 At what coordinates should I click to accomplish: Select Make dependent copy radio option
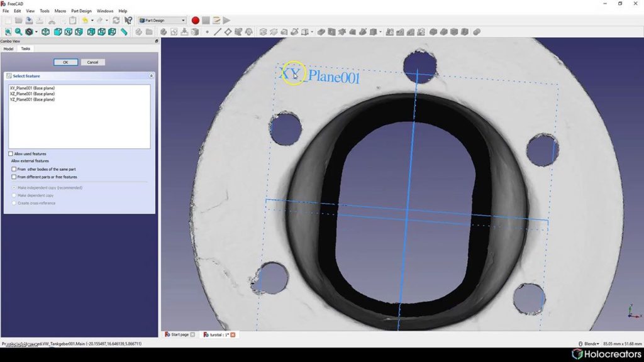pyautogui.click(x=14, y=195)
